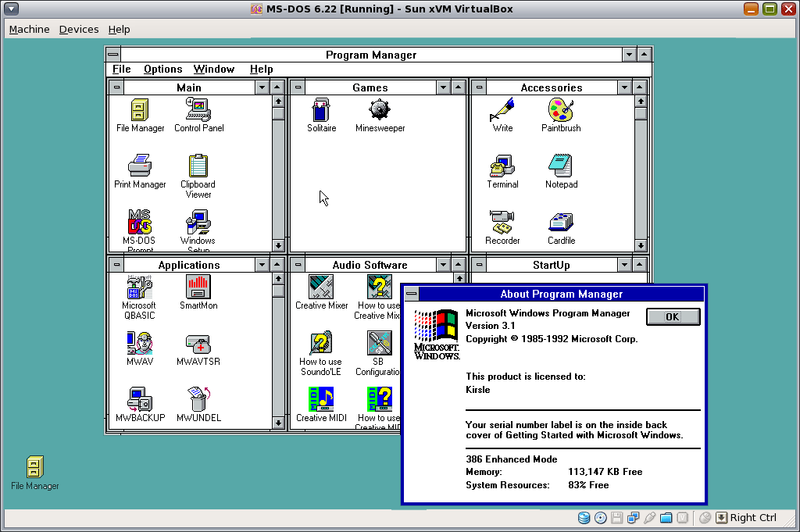800x532 pixels.
Task: Open control menu box of Audio Software group
Action: click(x=297, y=265)
